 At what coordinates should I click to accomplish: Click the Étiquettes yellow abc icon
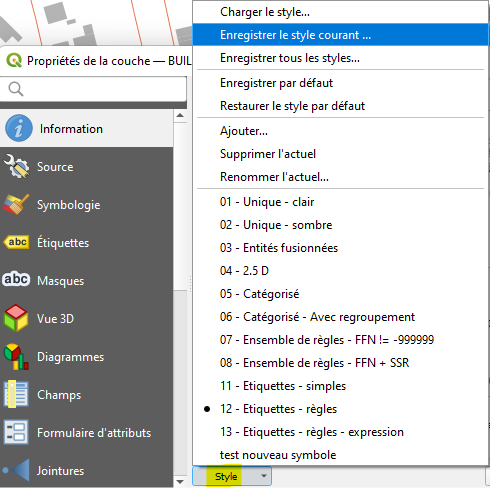pyautogui.click(x=16, y=242)
